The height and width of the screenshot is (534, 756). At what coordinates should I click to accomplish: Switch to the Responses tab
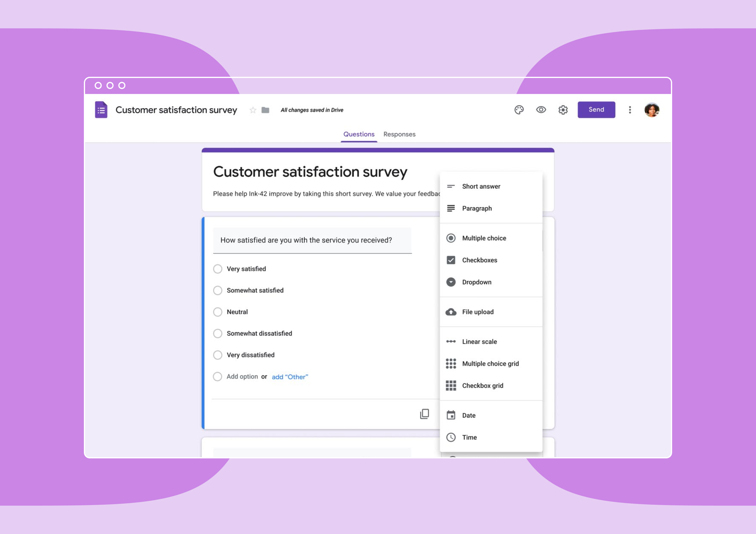click(400, 134)
